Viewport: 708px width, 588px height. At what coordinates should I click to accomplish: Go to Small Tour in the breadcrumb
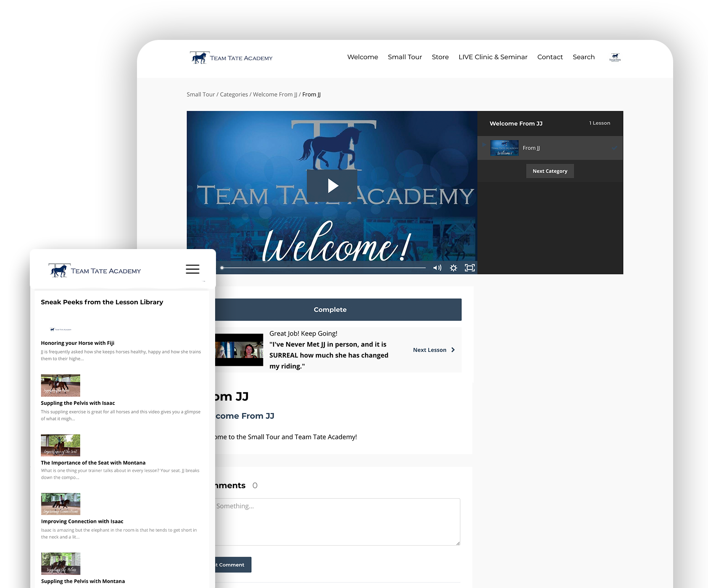coord(200,94)
